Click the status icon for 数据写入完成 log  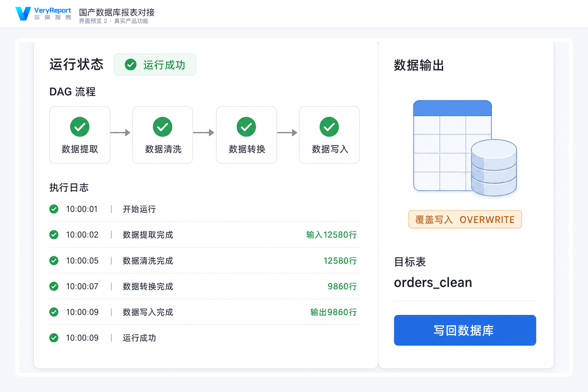tap(54, 312)
